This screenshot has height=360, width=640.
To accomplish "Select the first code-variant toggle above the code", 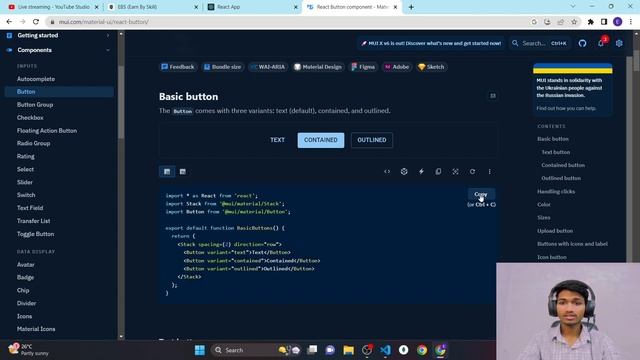I will (167, 171).
